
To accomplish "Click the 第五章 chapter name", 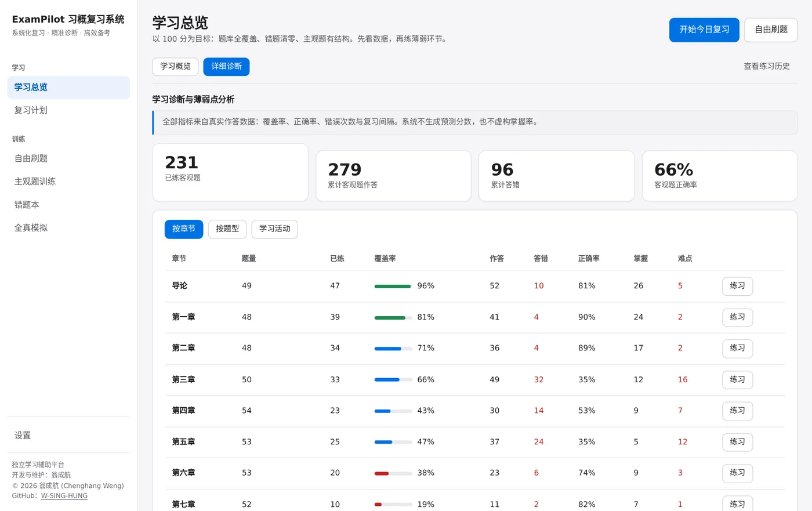I will [183, 442].
